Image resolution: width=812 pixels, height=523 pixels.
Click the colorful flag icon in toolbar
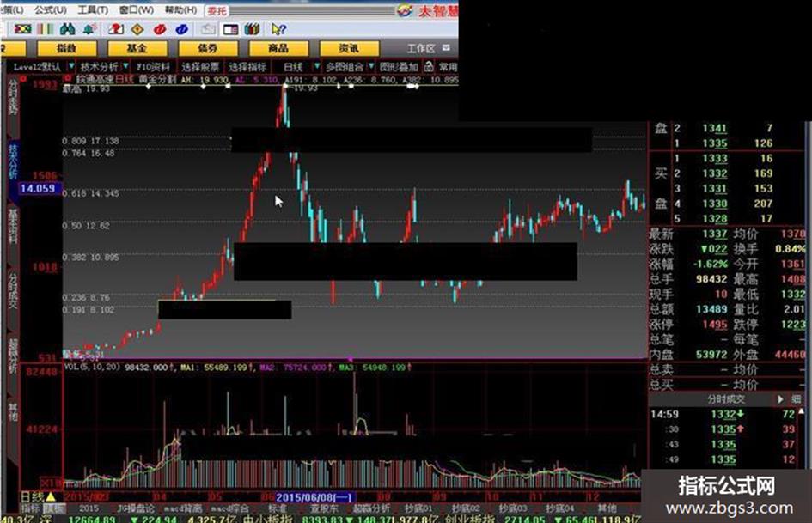pyautogui.click(x=22, y=29)
